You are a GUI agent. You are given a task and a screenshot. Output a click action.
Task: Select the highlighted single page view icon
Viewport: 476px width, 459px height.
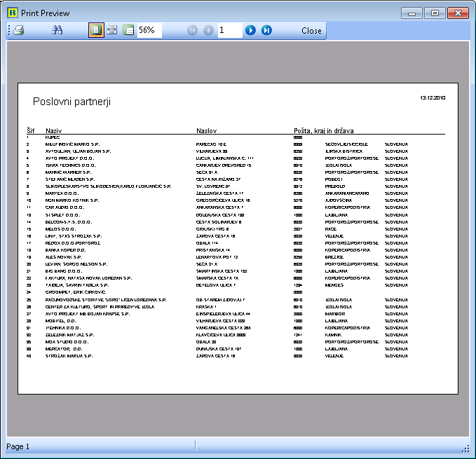96,30
